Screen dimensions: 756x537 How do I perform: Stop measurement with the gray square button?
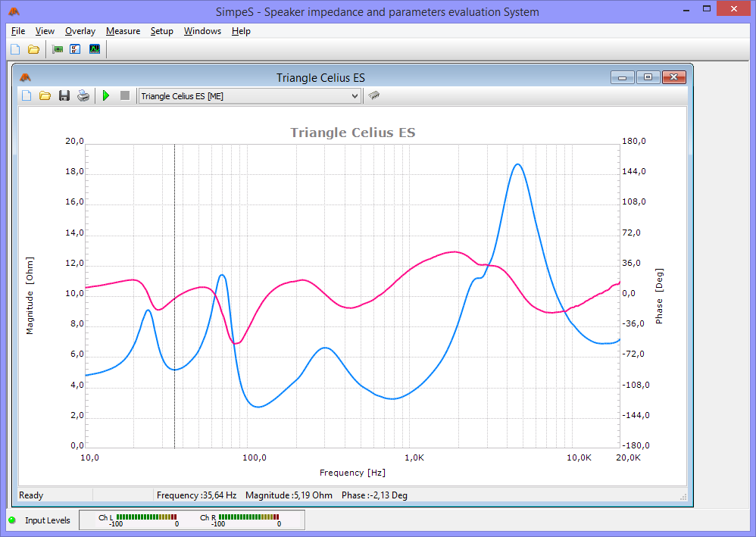125,95
